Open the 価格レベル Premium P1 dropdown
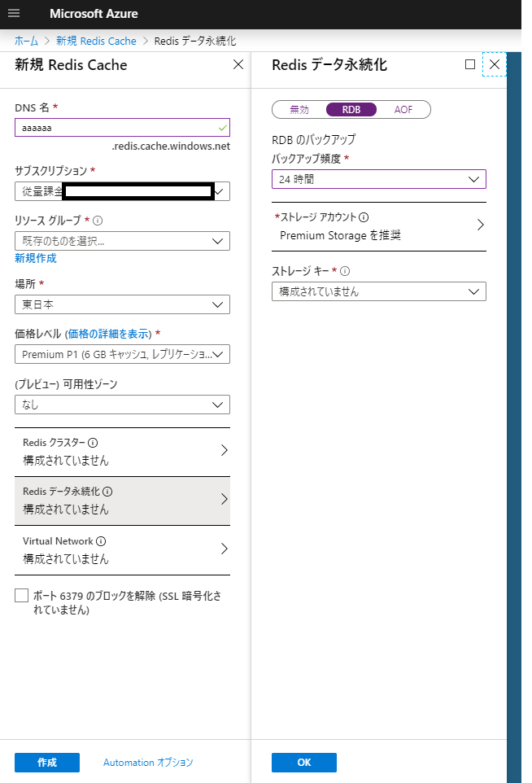The image size is (532, 783). click(x=122, y=354)
